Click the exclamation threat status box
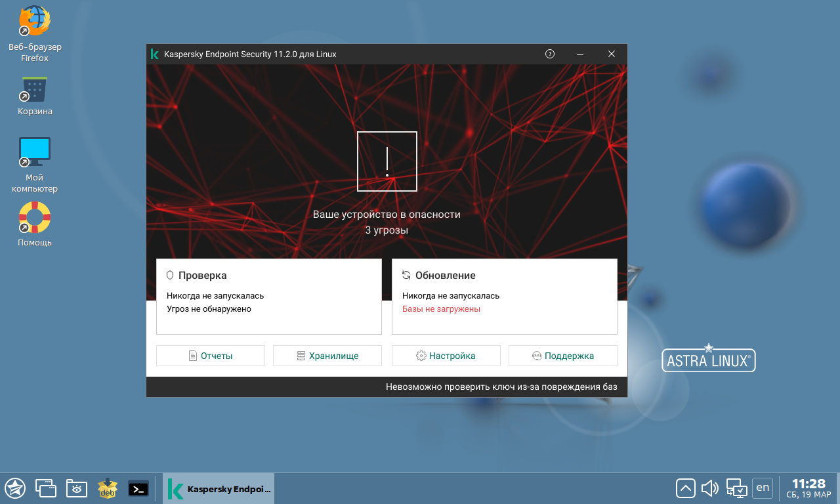 387,161
